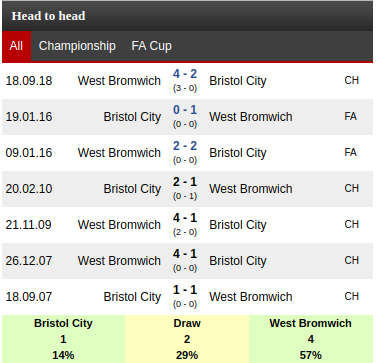Click the 2 - 2 score from 09.01.16
The width and height of the screenshot is (379, 363).
[185, 146]
